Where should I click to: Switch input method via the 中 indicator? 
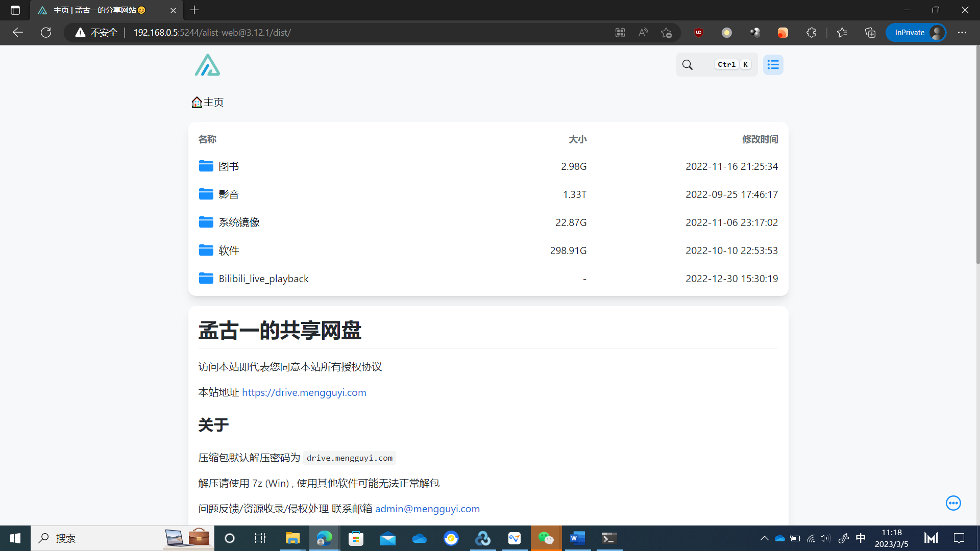coord(861,538)
